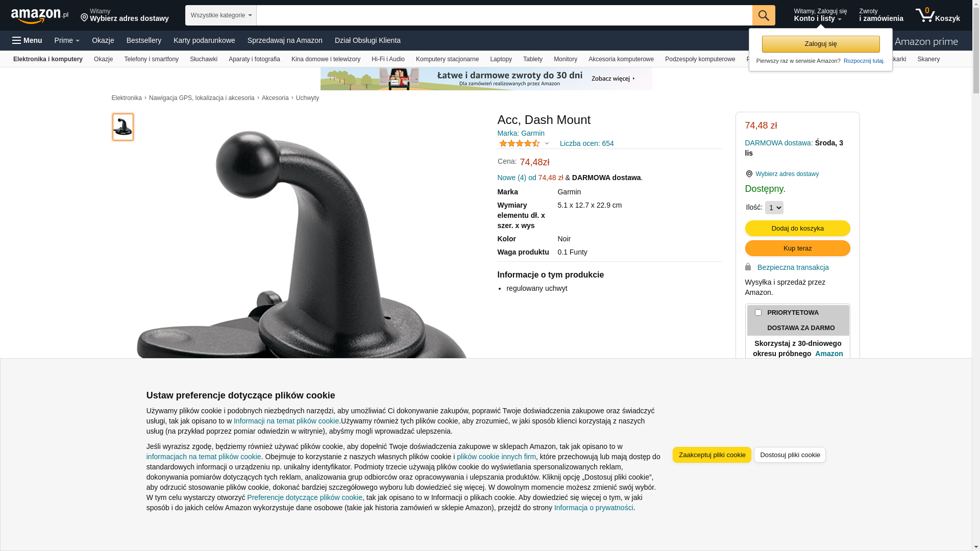
Task: Click the Amazon.pl logo
Action: click(39, 16)
